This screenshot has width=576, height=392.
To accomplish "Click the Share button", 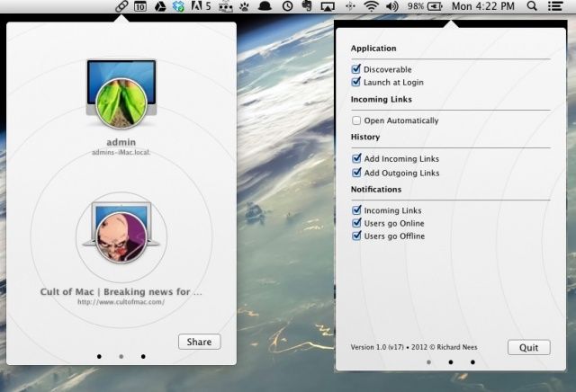I will point(199,342).
